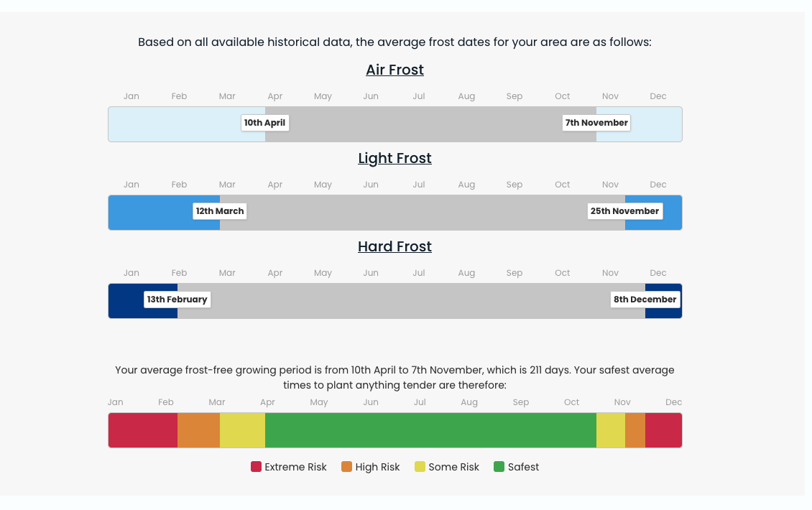812x510 pixels.
Task: Click the Extreme Risk legend red swatch
Action: click(256, 467)
